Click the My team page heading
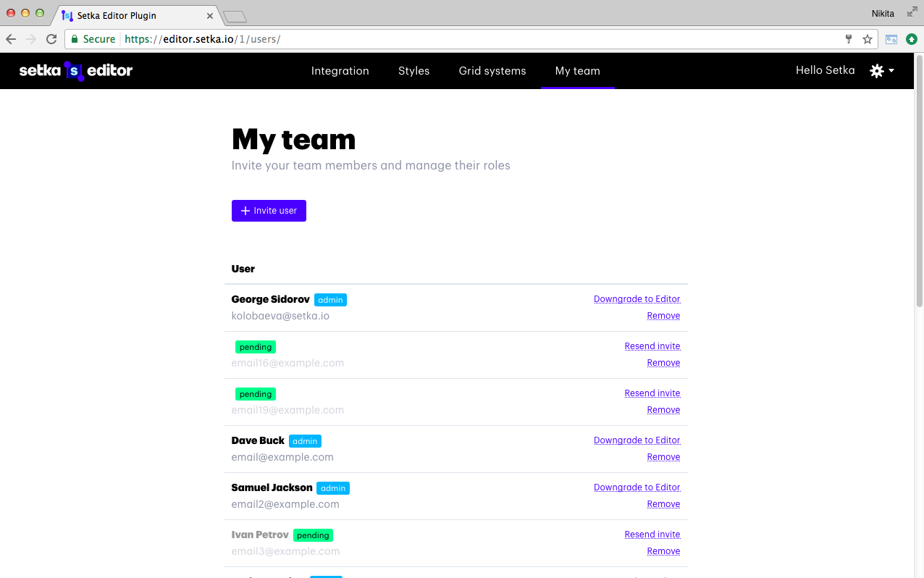 [x=294, y=139]
